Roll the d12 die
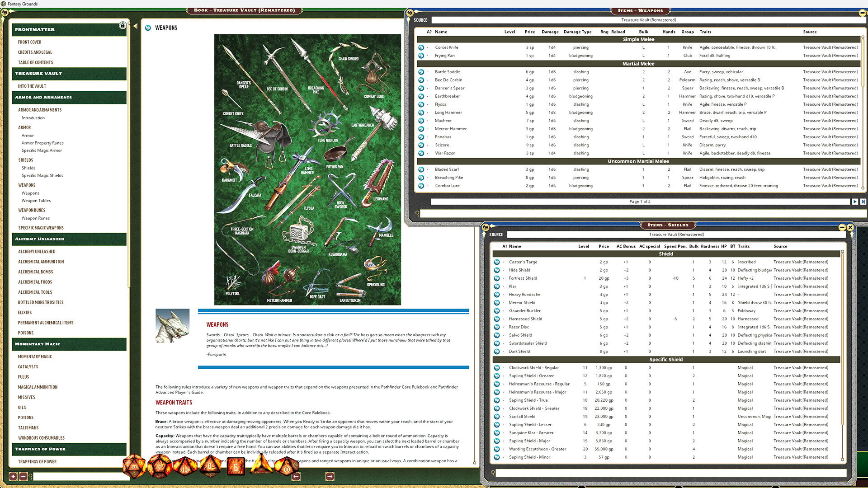 pos(159,467)
